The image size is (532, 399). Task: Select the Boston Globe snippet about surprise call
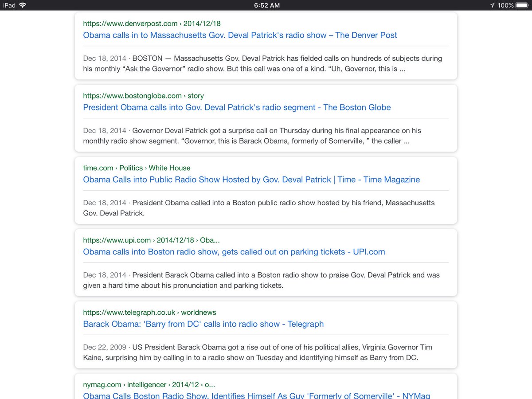click(x=252, y=136)
